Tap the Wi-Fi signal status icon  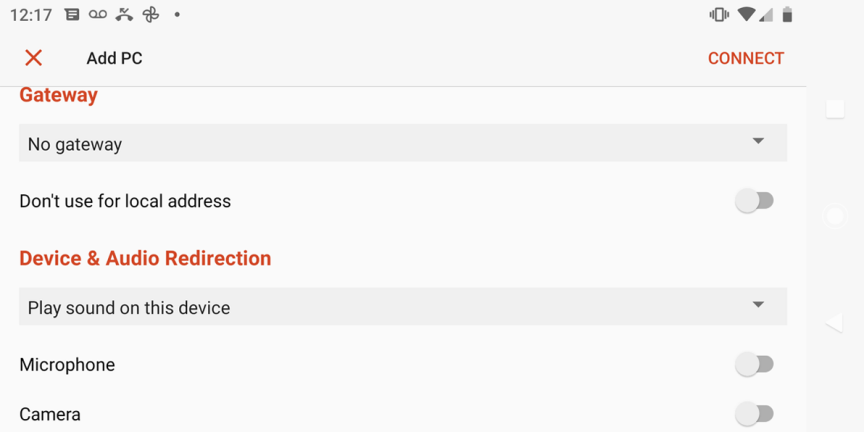pos(746,15)
